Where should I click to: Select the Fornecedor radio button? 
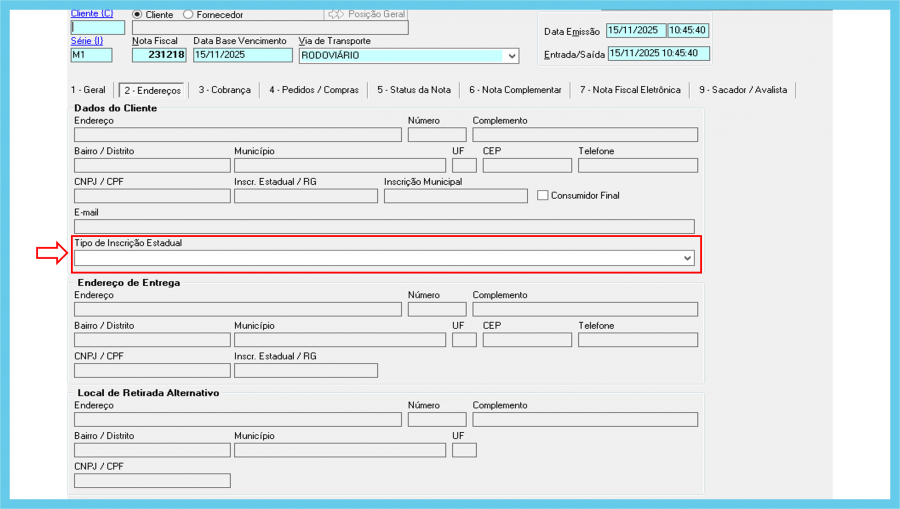pyautogui.click(x=188, y=15)
